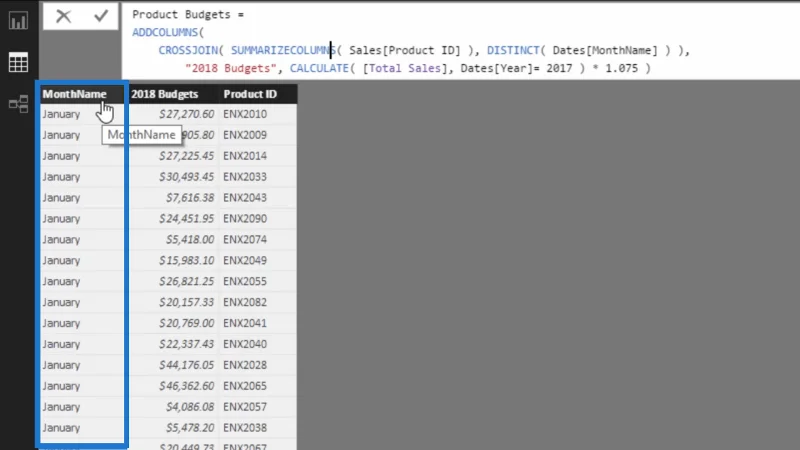Image resolution: width=800 pixels, height=450 pixels.
Task: Click the ADDCOLUMNS function in formula
Action: point(165,32)
